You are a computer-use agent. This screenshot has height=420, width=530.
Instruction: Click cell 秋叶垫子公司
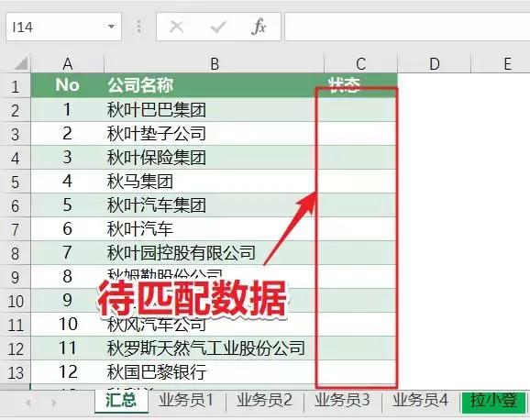(215, 134)
